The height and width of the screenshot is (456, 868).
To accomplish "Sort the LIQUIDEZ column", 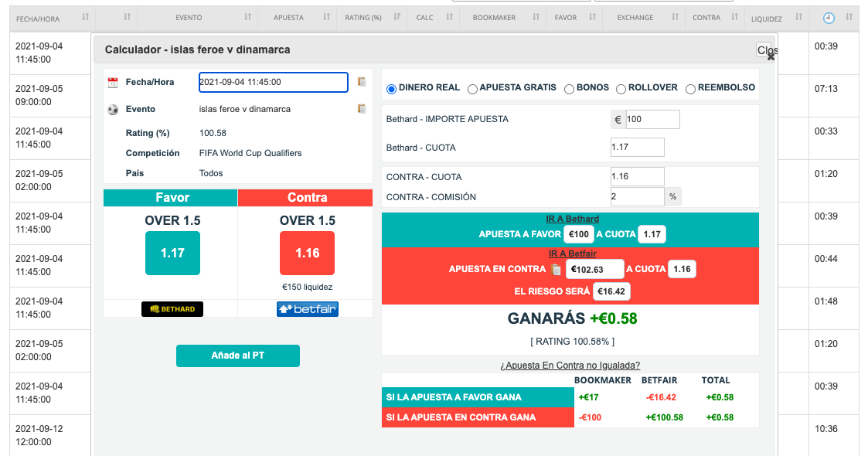I will point(798,17).
